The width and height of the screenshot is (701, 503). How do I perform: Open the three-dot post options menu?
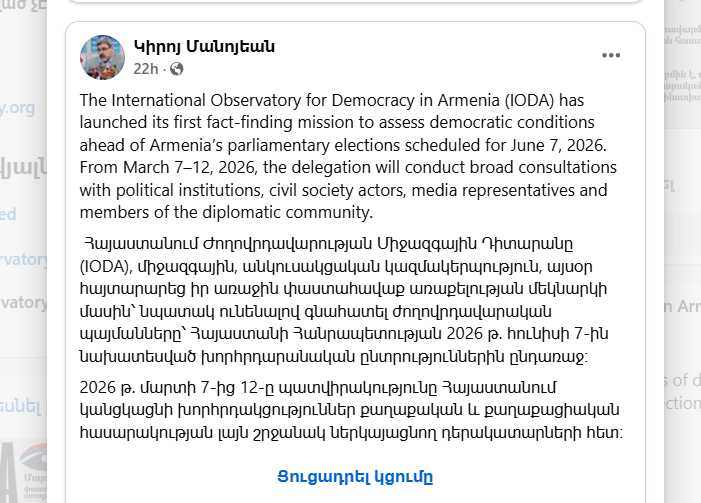[611, 55]
